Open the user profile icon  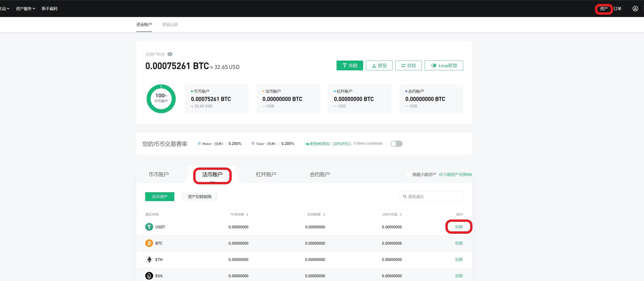[635, 9]
